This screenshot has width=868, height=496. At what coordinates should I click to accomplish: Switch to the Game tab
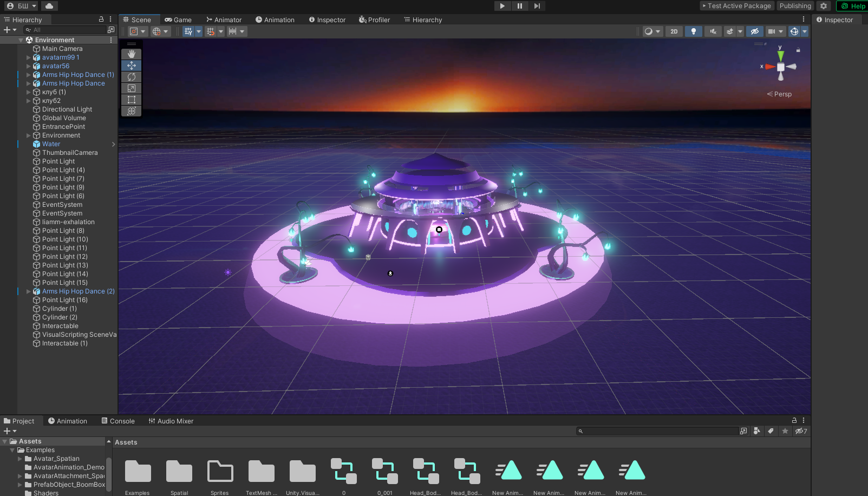coord(178,20)
